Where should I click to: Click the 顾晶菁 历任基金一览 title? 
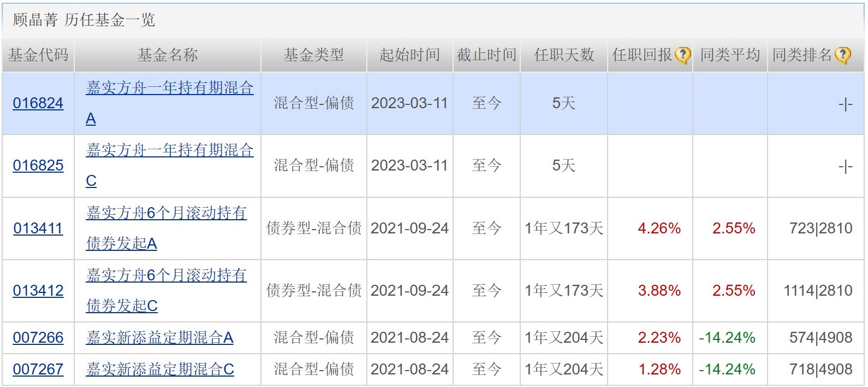pyautogui.click(x=84, y=20)
